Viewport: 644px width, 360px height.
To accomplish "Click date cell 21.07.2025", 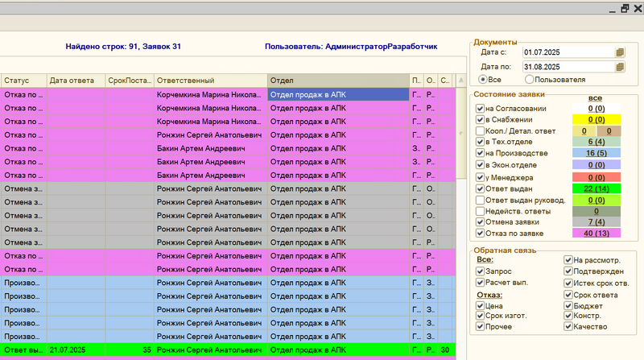I will 76,350.
